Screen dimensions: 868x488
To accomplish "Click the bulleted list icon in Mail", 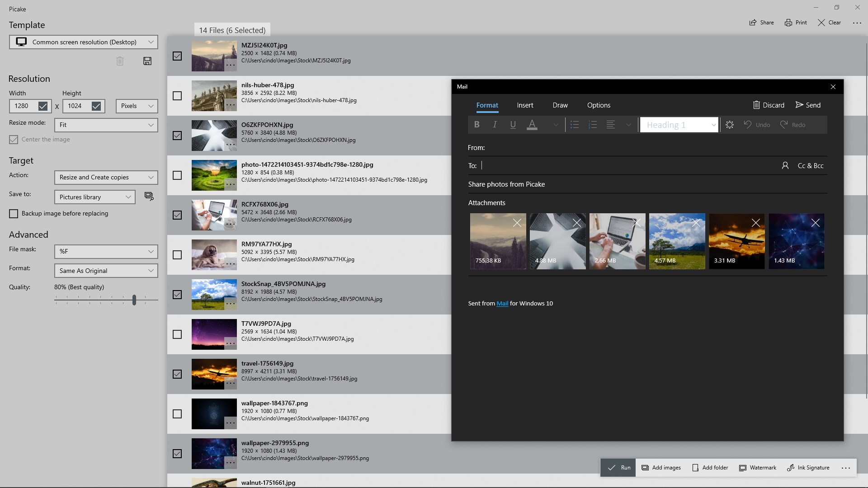I will pyautogui.click(x=575, y=125).
